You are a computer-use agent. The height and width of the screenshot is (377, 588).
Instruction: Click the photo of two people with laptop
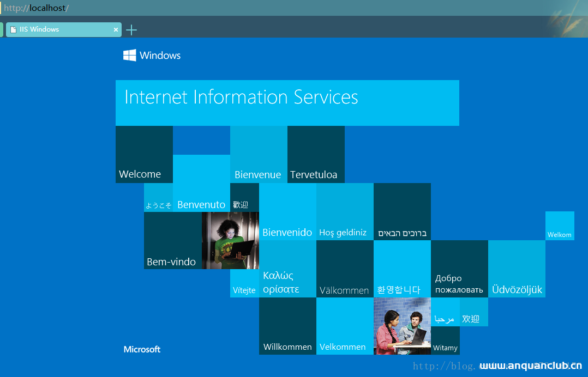pos(402,326)
